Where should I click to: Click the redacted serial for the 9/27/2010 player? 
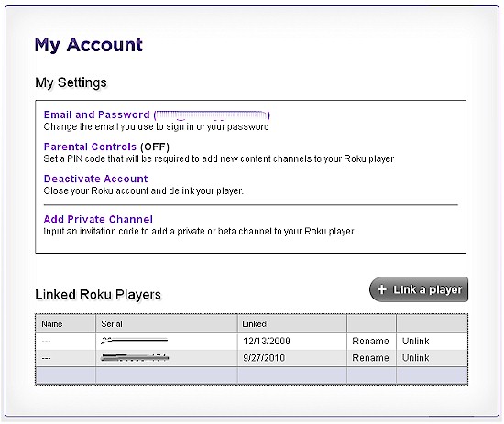coord(135,357)
